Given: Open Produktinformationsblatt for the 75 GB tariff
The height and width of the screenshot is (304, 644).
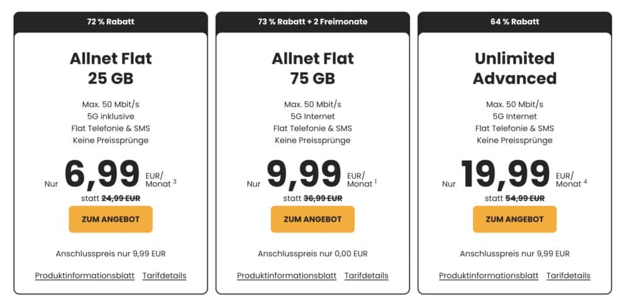Looking at the screenshot, I should tap(287, 276).
